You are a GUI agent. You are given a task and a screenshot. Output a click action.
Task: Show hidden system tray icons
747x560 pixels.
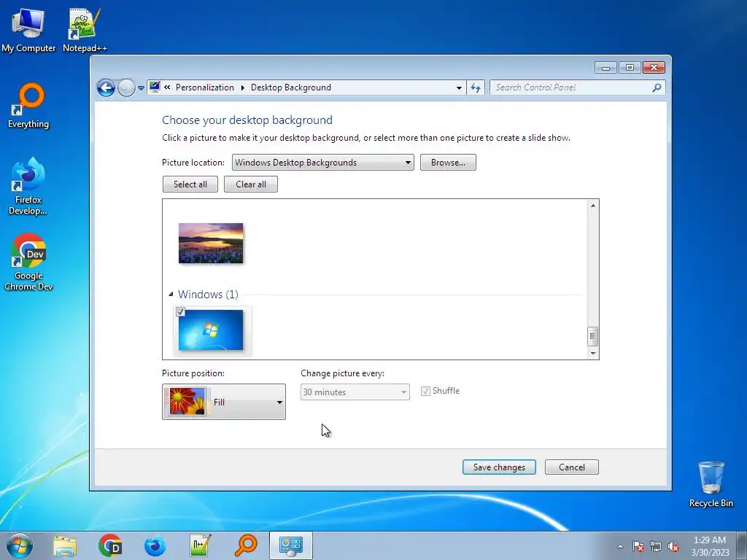click(x=620, y=546)
